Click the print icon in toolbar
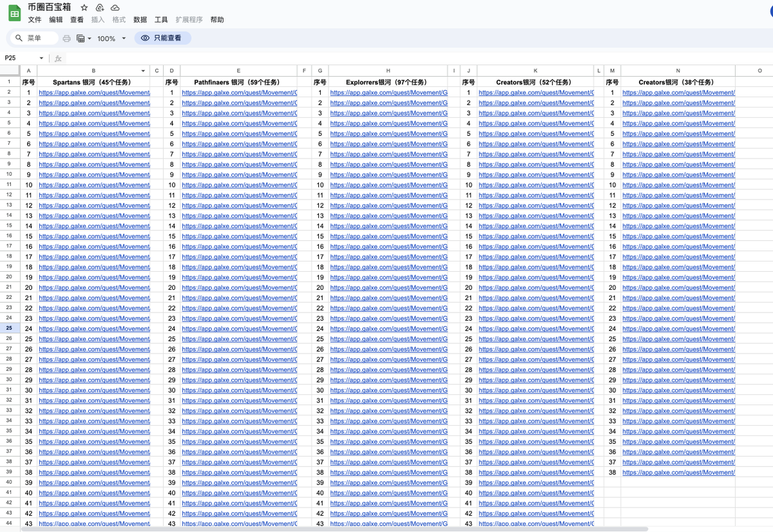This screenshot has height=532, width=773. (x=66, y=39)
